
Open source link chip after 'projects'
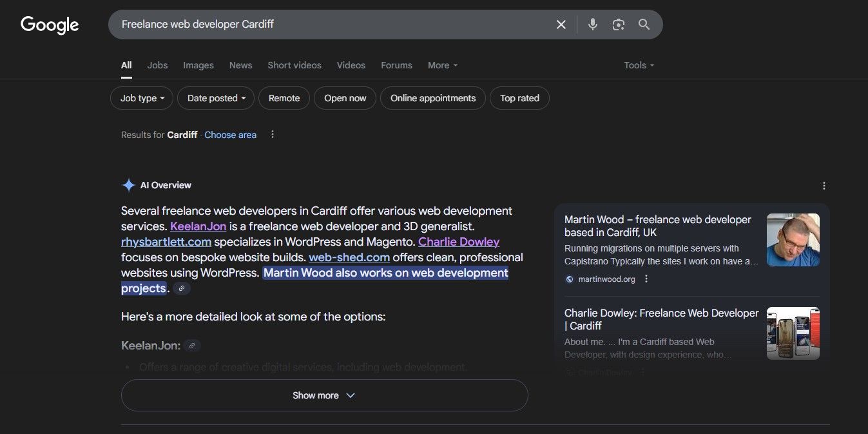[182, 288]
